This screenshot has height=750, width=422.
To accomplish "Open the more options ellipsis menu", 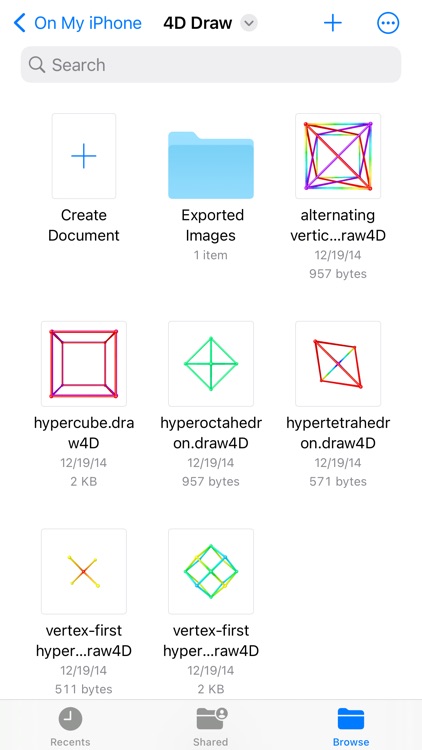I will click(388, 22).
